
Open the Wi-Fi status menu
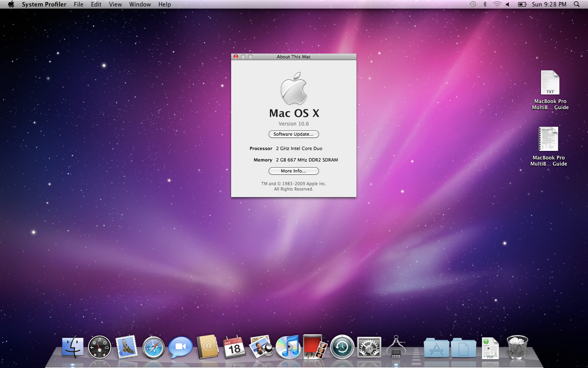(497, 4)
